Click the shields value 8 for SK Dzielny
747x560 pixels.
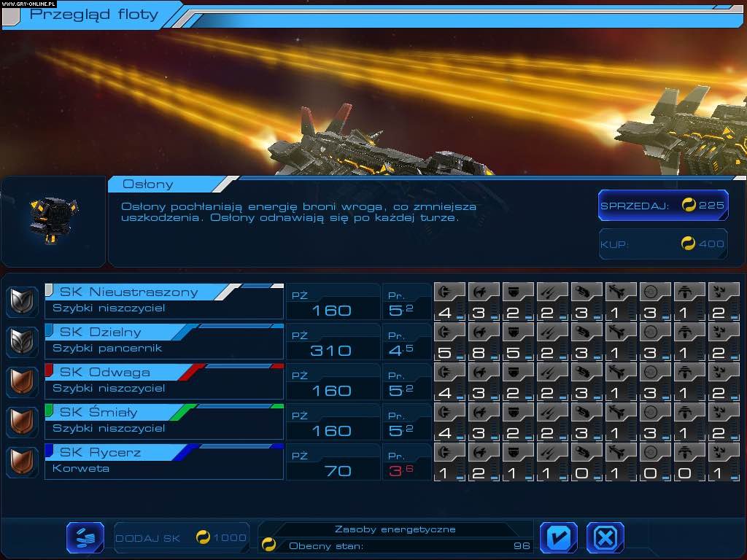[x=479, y=353]
